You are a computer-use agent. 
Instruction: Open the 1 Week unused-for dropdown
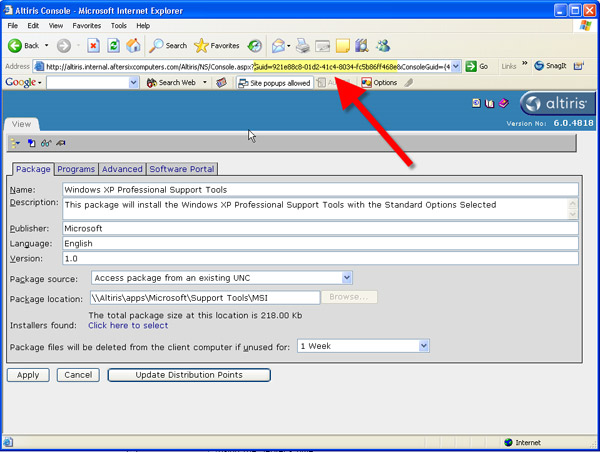pyautogui.click(x=363, y=346)
